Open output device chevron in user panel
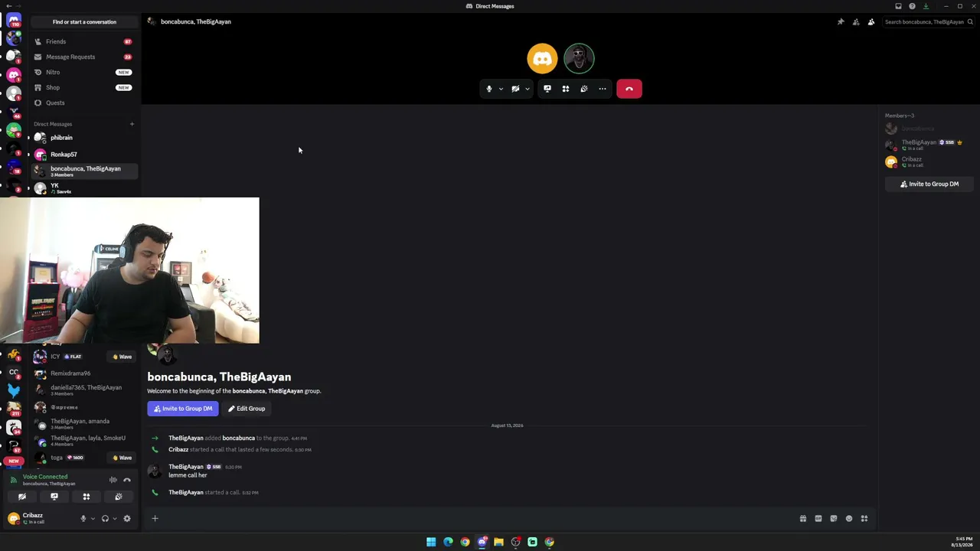Image resolution: width=980 pixels, height=551 pixels. tap(115, 518)
